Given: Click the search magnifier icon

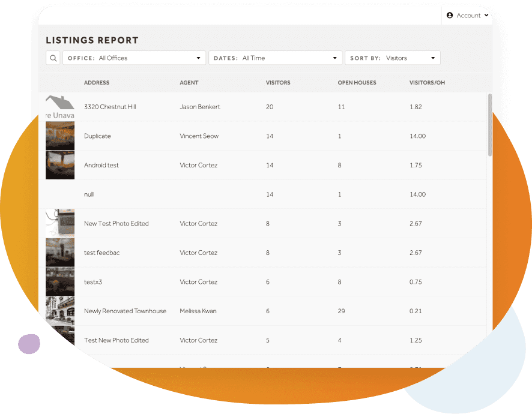Looking at the screenshot, I should coord(53,58).
